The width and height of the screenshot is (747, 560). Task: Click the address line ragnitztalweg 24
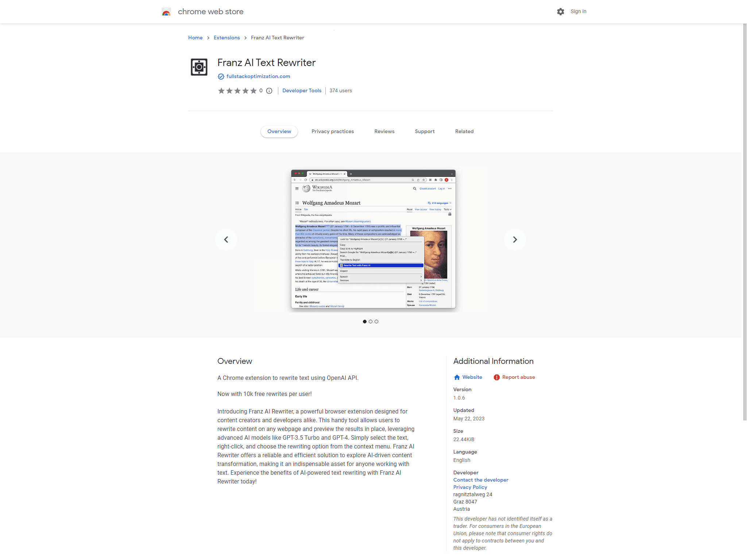click(473, 495)
